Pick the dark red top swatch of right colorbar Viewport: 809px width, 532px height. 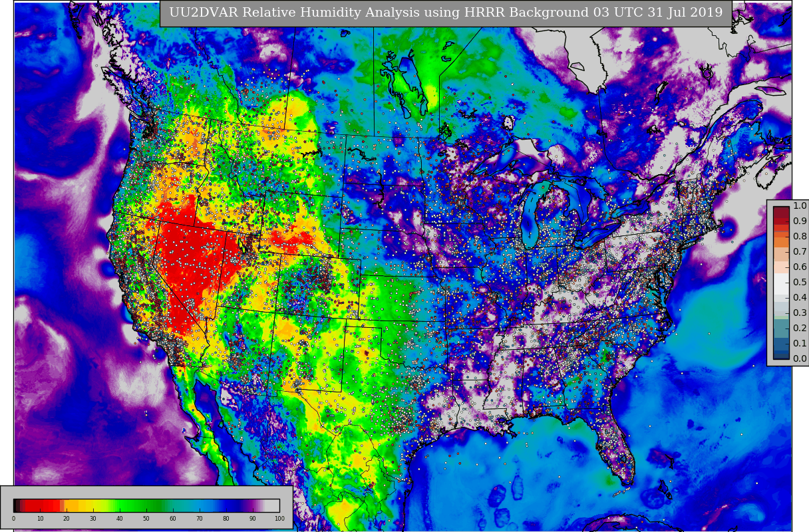(781, 212)
